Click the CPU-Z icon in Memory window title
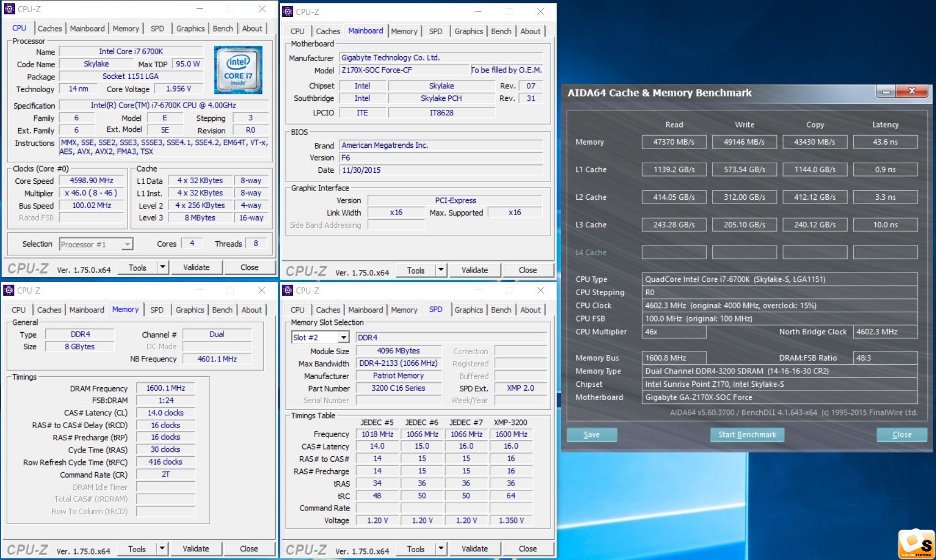936x560 pixels. click(9, 290)
